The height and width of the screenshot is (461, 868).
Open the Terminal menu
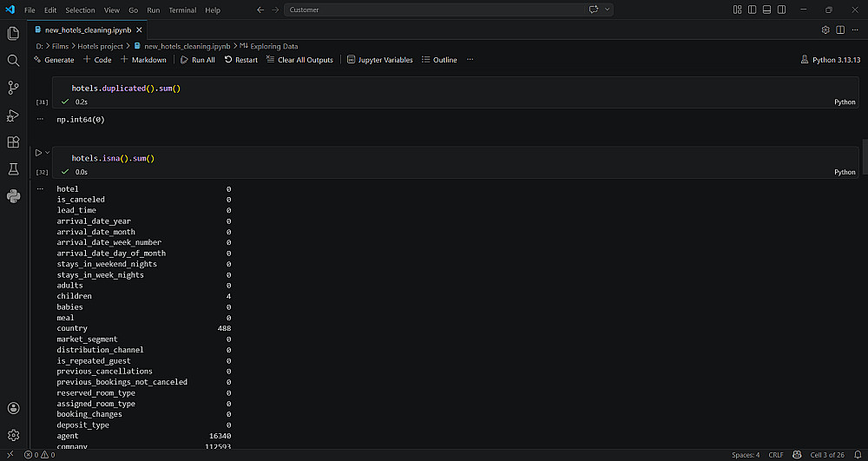click(x=182, y=10)
